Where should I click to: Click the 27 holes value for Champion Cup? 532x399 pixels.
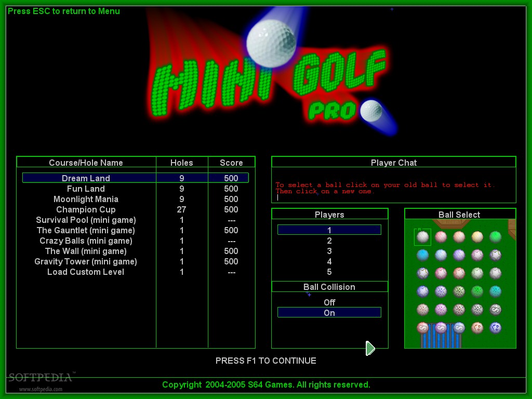click(x=181, y=209)
